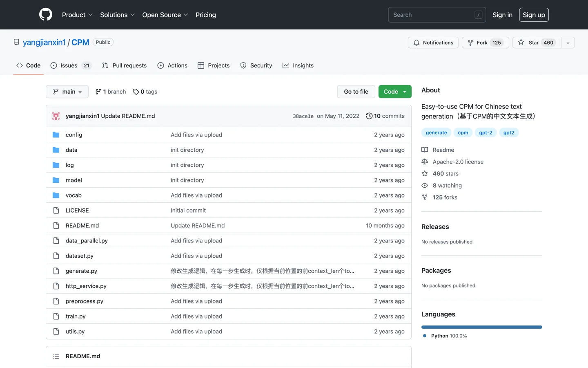The height and width of the screenshot is (368, 588).
Task: Click the commit history clock icon
Action: [369, 116]
